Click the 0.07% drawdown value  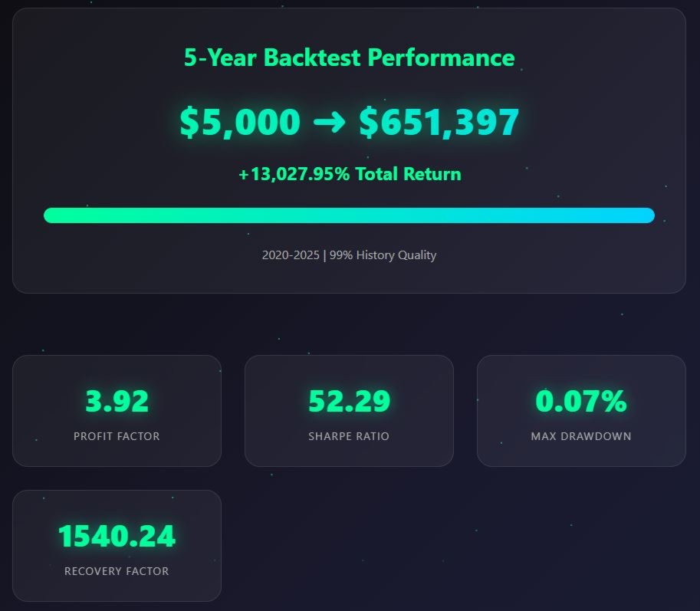(x=581, y=401)
